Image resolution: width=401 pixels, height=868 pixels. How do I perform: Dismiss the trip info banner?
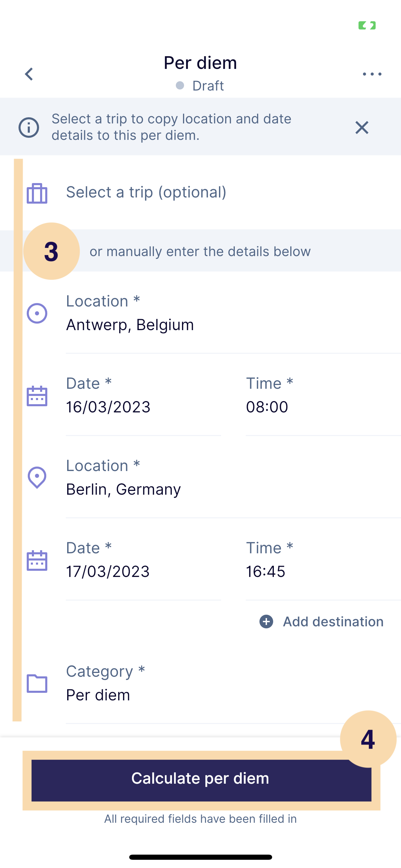tap(362, 128)
